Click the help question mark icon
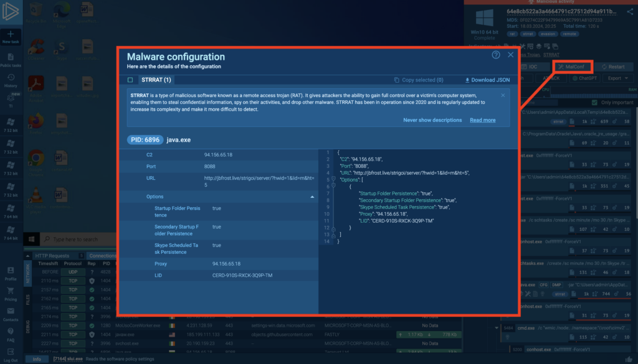 pos(496,55)
